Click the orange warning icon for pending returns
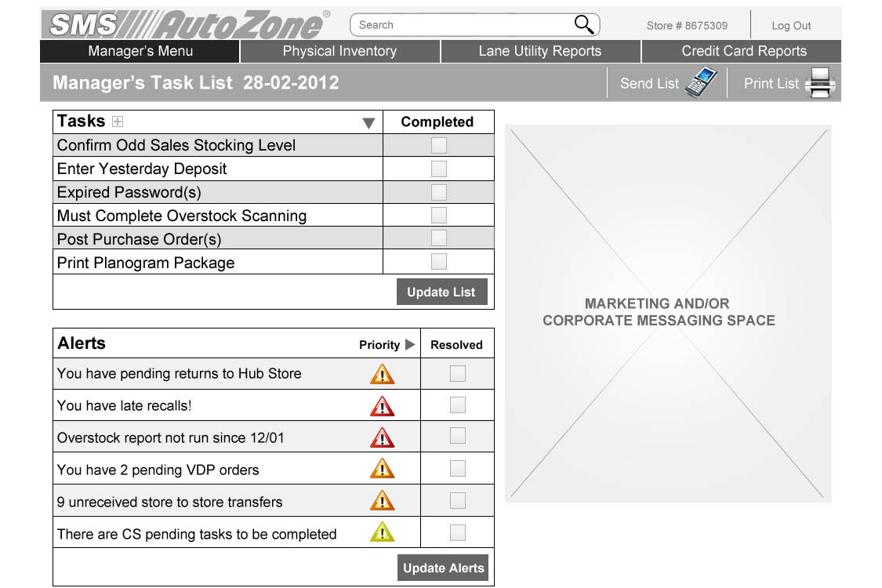This screenshot has width=882, height=588. pyautogui.click(x=382, y=374)
